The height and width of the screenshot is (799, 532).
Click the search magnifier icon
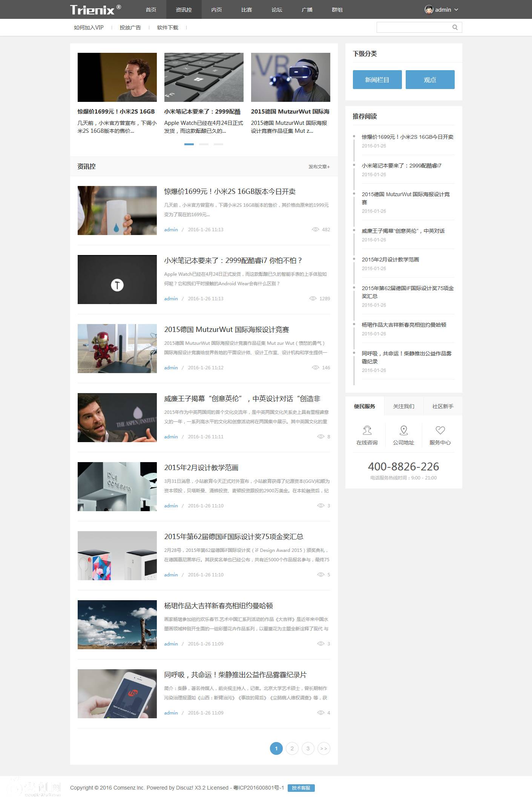click(x=455, y=27)
